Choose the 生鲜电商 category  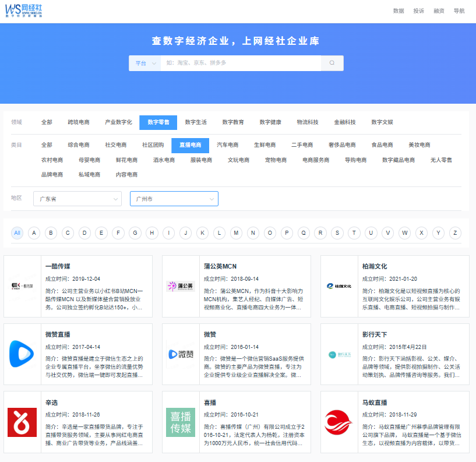point(265,145)
